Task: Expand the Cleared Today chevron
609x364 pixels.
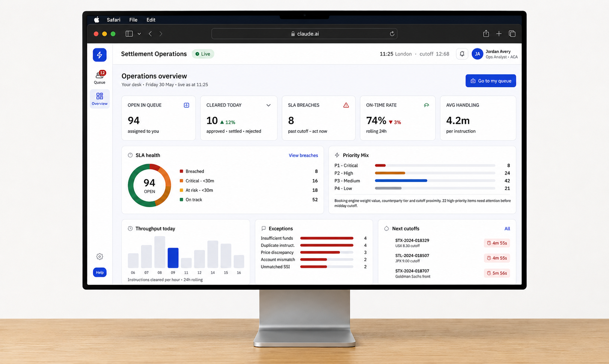Action: click(x=268, y=105)
